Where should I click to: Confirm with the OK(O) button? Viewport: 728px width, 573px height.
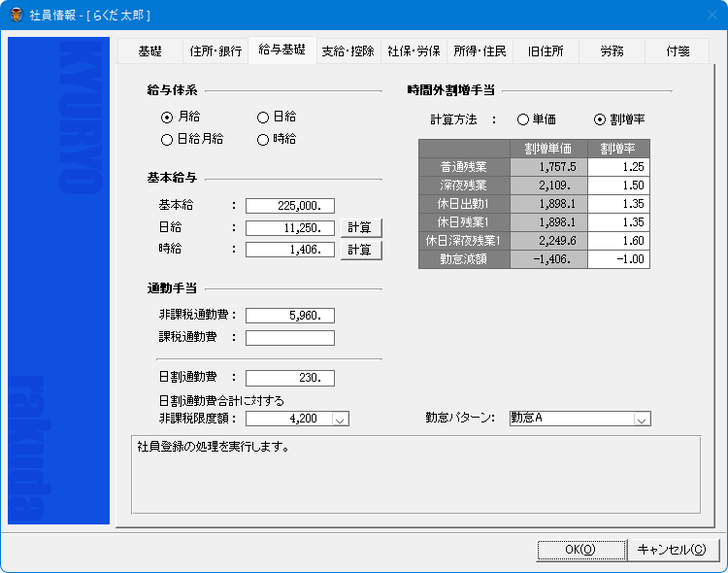point(580,550)
